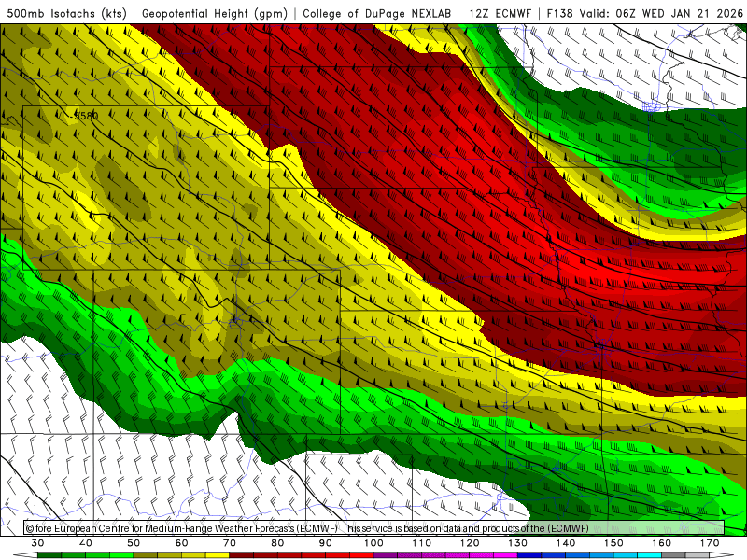Click the ECMWF copyright notice text
Image resolution: width=747 pixels, height=560 pixels.
pyautogui.click(x=307, y=528)
